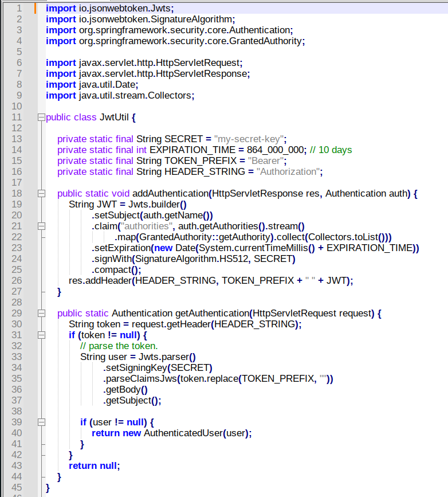
Task: Click line number 13 in the gutter
Action: tap(17, 139)
